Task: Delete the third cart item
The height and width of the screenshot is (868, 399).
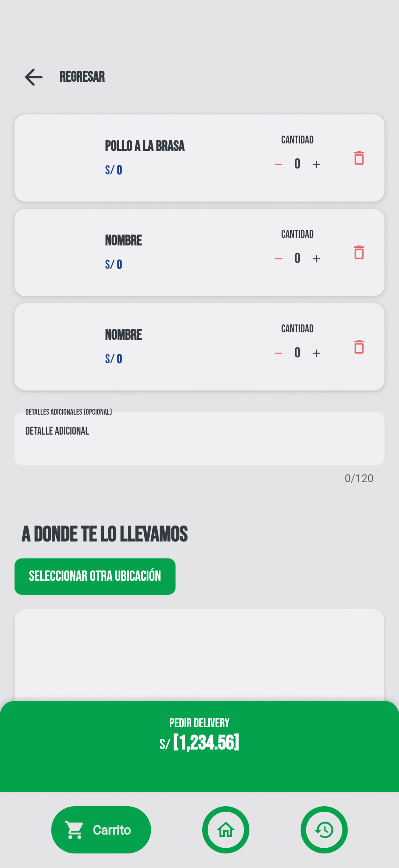Action: click(x=359, y=347)
